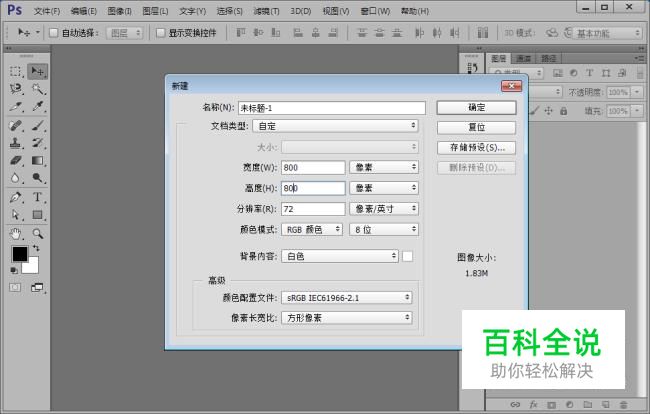The height and width of the screenshot is (414, 650).
Task: Open the 滤镜(T) menu
Action: tap(266, 11)
